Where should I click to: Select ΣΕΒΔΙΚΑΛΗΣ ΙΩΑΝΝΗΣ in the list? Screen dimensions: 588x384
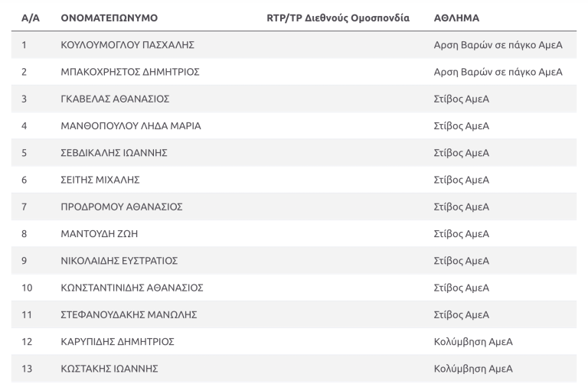(x=114, y=153)
